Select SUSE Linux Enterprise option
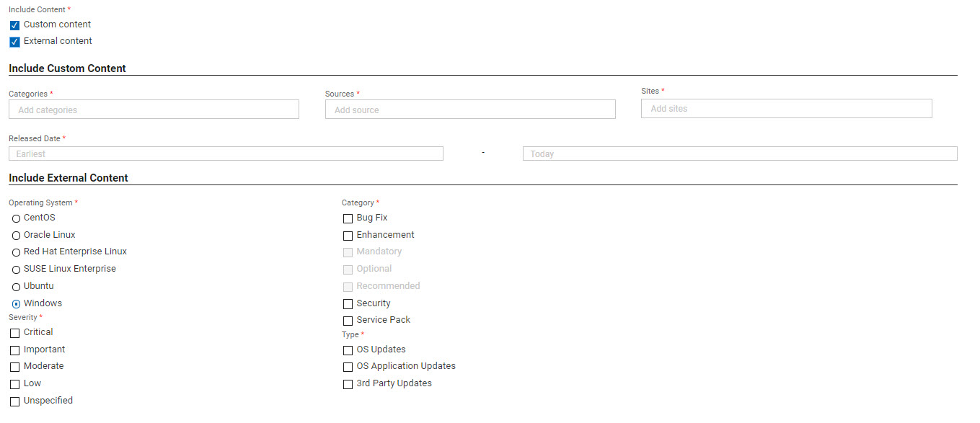Screen dimensions: 980x423 [x=16, y=270]
